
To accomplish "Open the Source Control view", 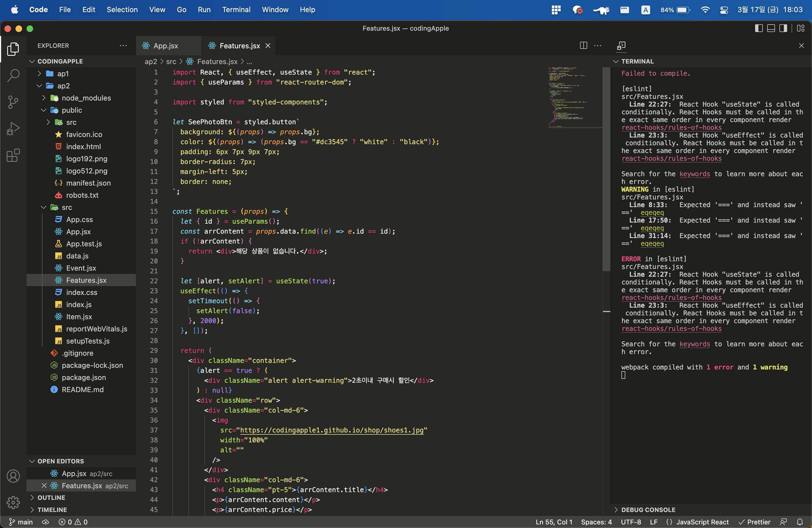I will coord(13,102).
